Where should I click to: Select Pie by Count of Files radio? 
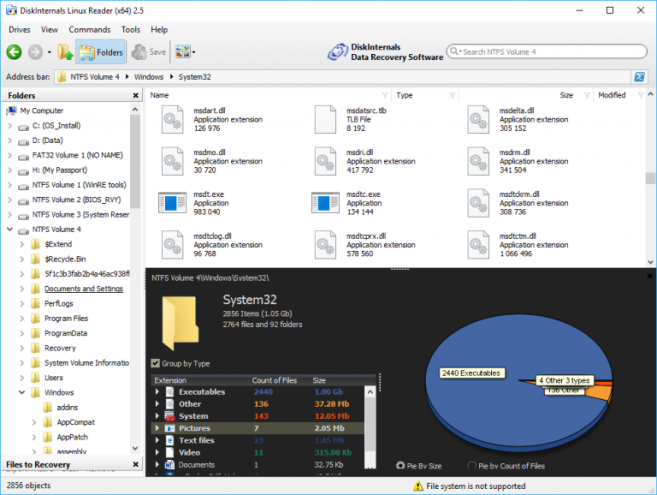pyautogui.click(x=472, y=466)
